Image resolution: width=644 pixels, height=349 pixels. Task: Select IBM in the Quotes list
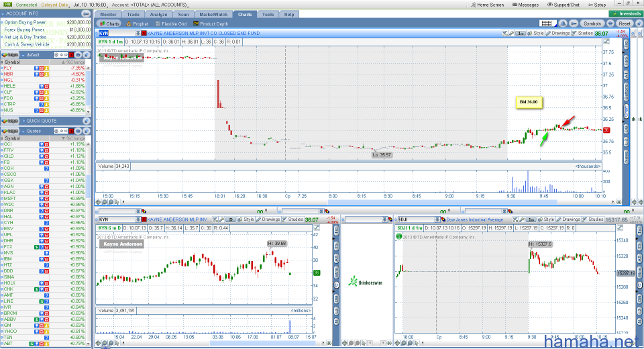(x=43, y=259)
